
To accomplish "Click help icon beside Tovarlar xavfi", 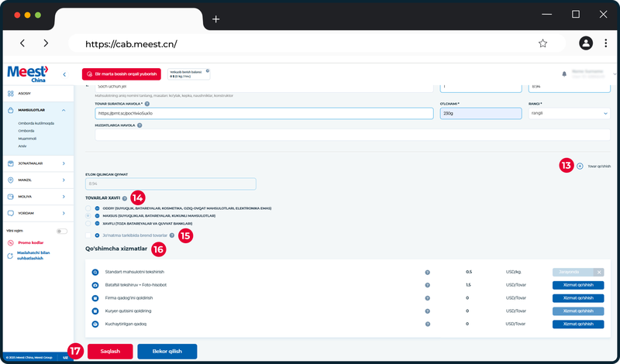I will click(x=125, y=198).
